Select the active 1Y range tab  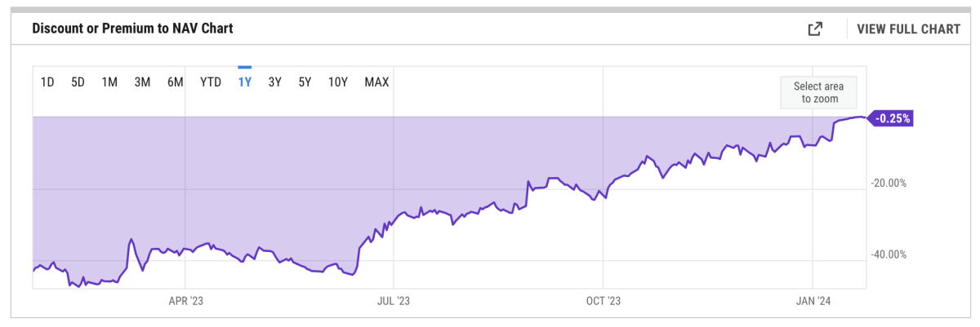[x=244, y=82]
